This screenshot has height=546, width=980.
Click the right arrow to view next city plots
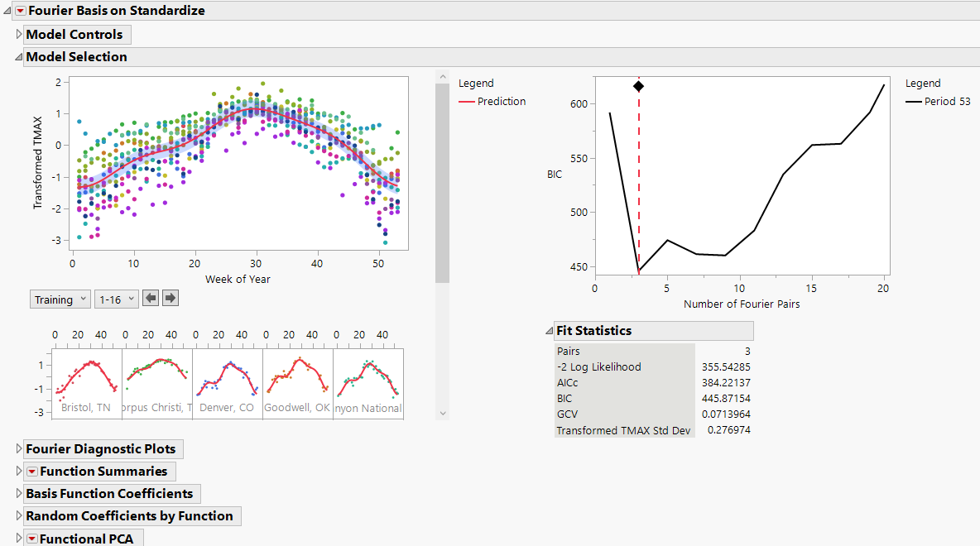click(169, 298)
